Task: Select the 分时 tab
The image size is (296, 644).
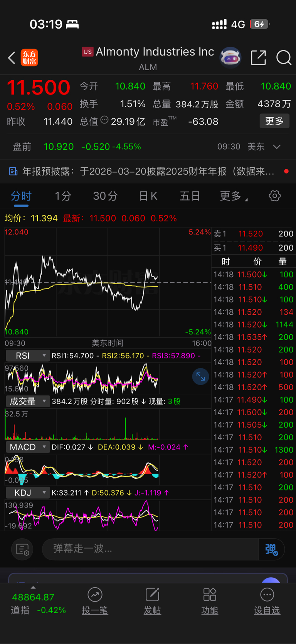Action: coord(21,196)
